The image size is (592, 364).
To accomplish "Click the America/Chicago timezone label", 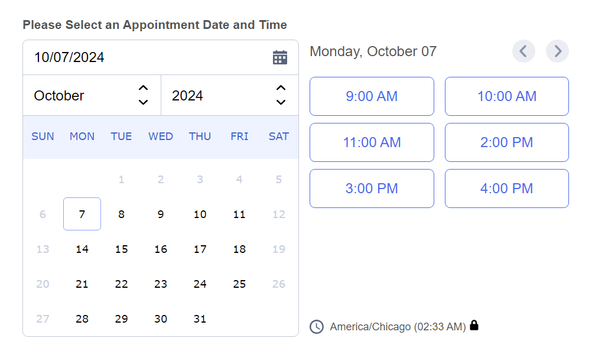I will pyautogui.click(x=398, y=327).
